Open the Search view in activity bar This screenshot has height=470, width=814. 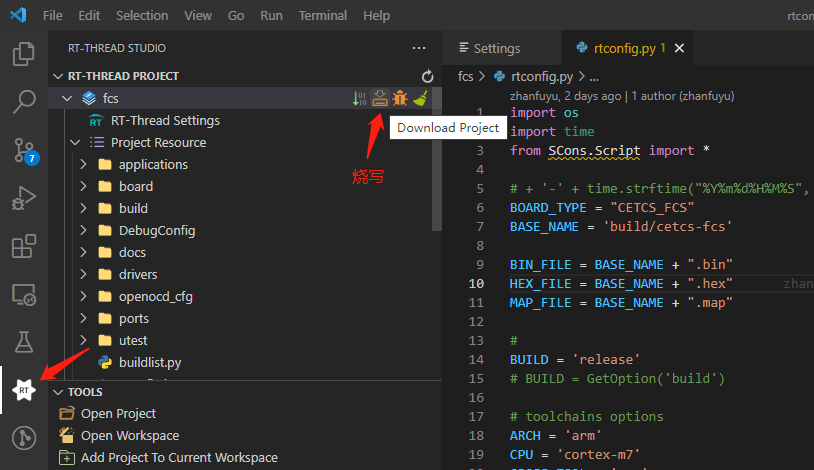[x=23, y=101]
